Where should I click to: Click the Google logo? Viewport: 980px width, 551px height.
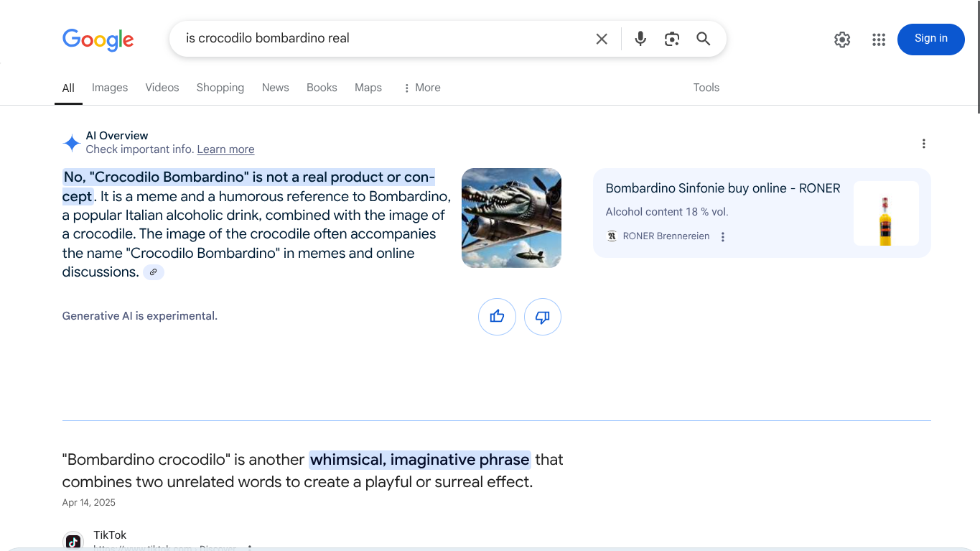[x=98, y=40]
